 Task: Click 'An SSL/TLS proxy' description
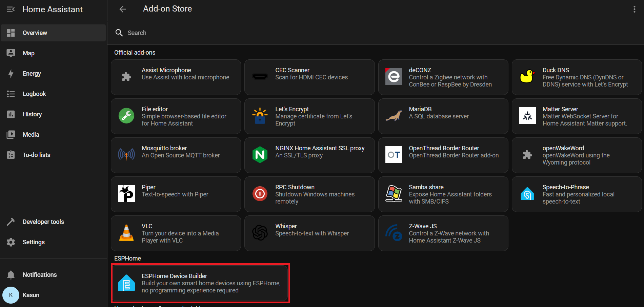(299, 155)
